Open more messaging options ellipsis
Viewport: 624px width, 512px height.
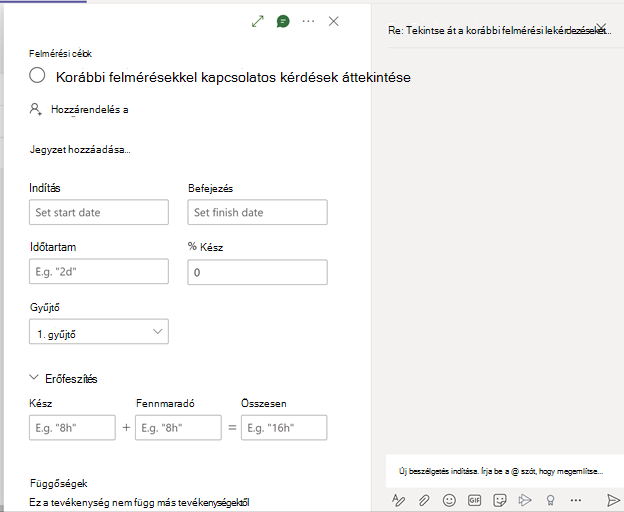[576, 500]
